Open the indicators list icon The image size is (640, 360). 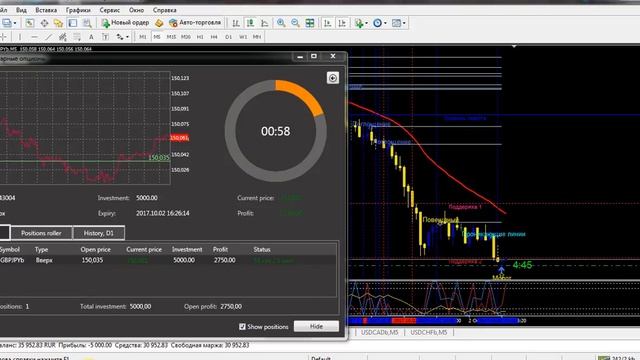359,23
